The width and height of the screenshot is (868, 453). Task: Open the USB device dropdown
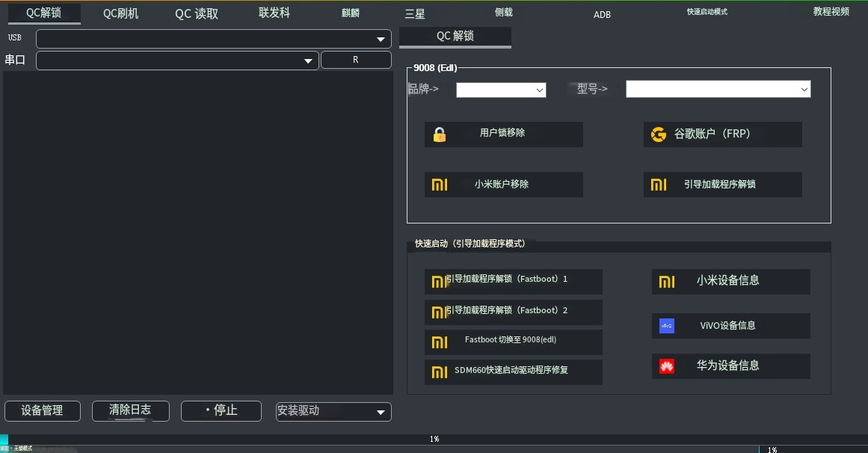(214, 39)
